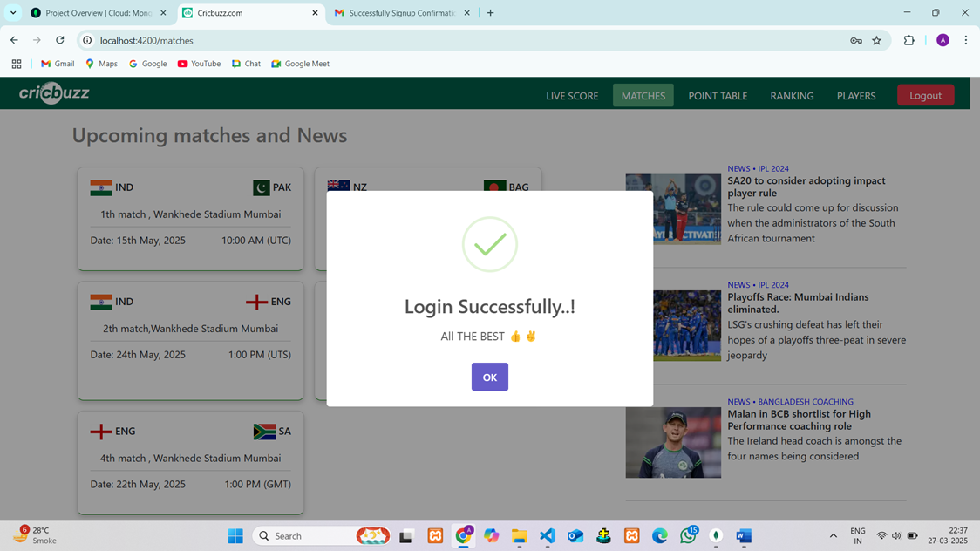Image resolution: width=980 pixels, height=551 pixels.
Task: Reload the page with the refresh icon
Action: [60, 40]
